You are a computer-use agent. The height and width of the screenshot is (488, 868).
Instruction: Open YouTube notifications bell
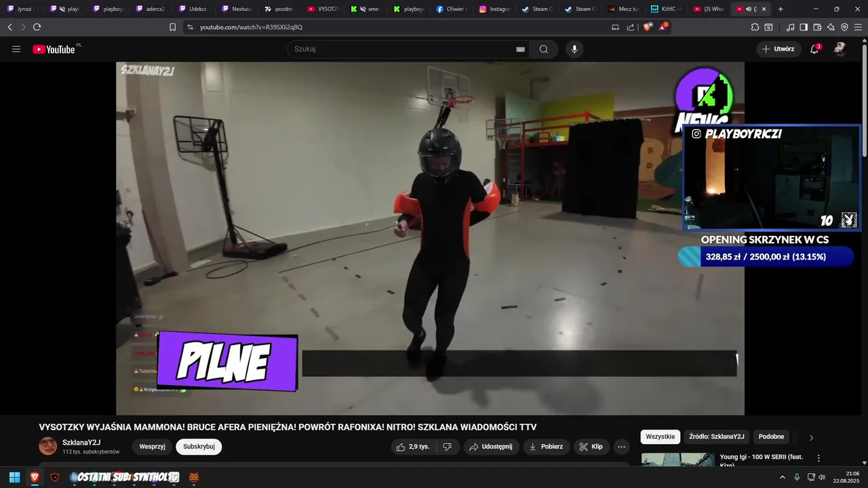pyautogui.click(x=814, y=49)
